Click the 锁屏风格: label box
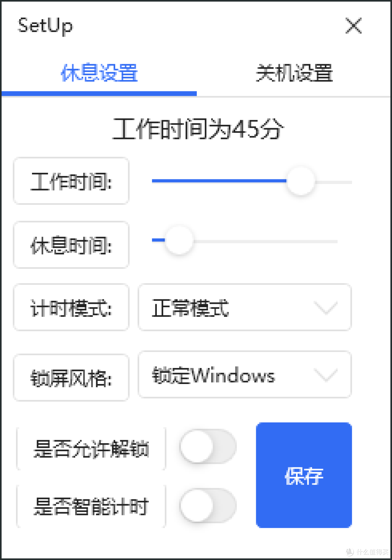Screen dimensions: 392x560 click(71, 378)
